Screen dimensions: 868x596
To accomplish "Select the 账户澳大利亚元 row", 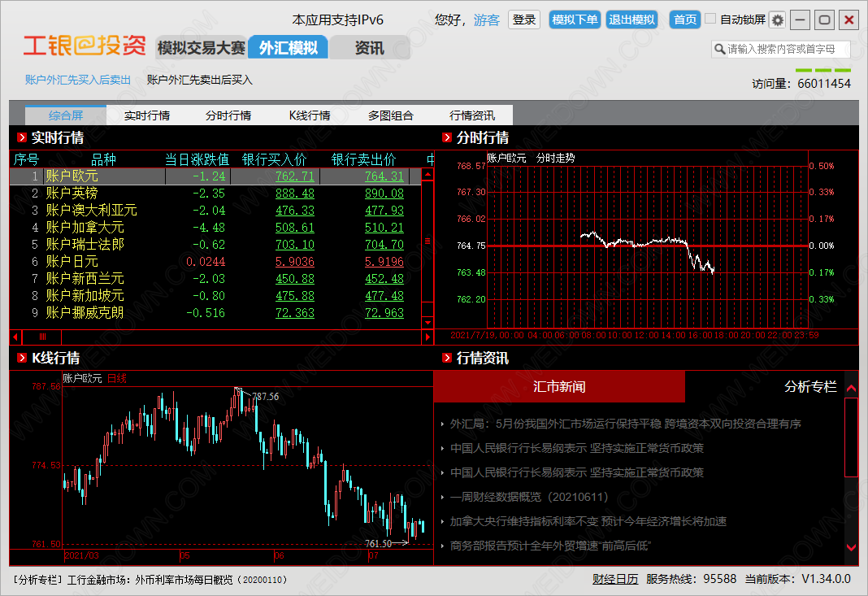I will point(216,211).
